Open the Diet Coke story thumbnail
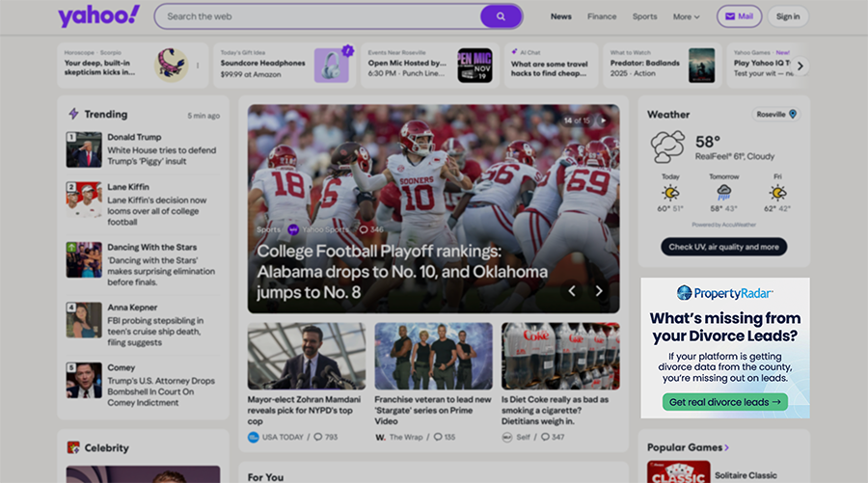The image size is (868, 483). pyautogui.click(x=560, y=357)
